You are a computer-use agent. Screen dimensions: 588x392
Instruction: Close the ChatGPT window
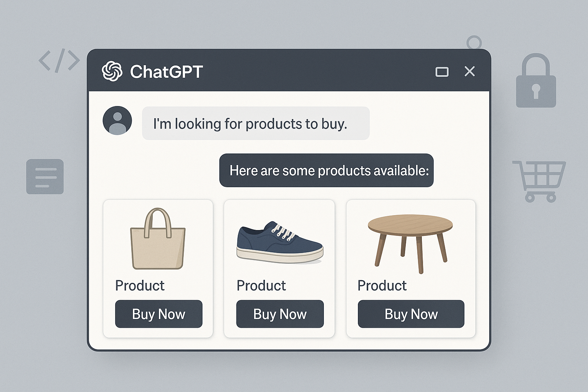click(469, 71)
